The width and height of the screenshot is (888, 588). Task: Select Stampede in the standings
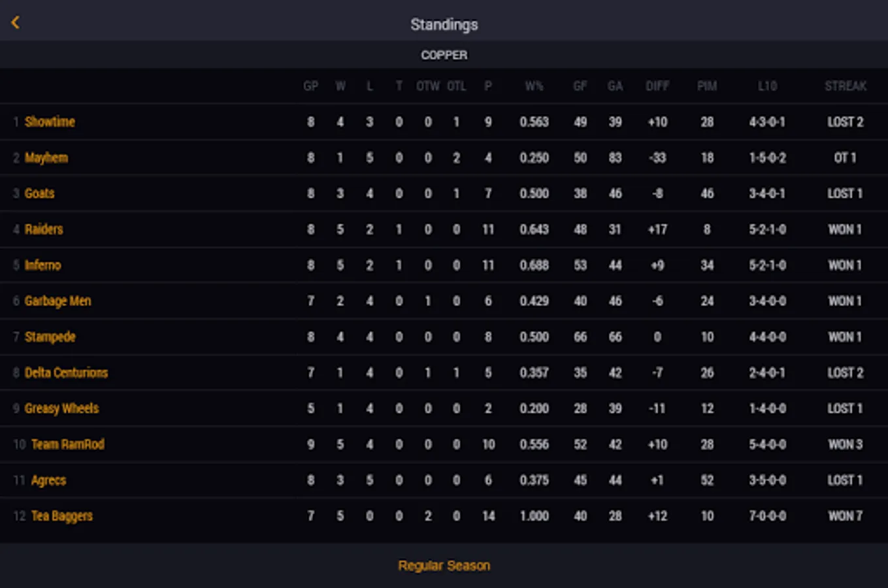coord(50,337)
